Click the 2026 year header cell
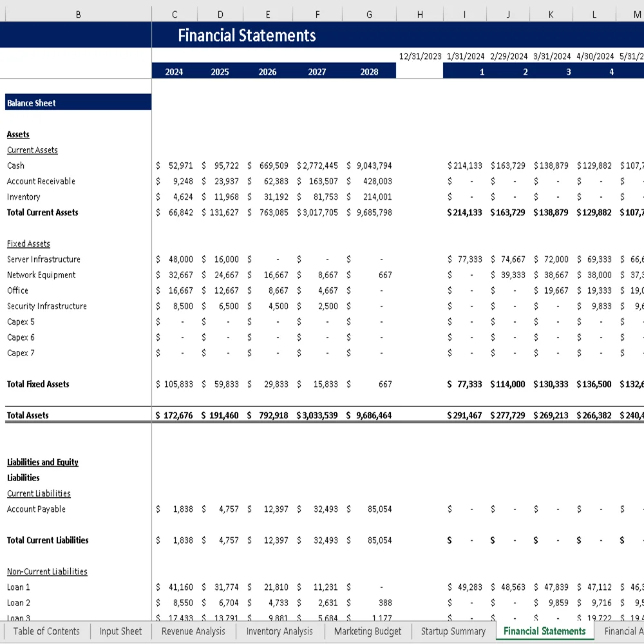Viewport: 644px width, 644px height. [267, 71]
